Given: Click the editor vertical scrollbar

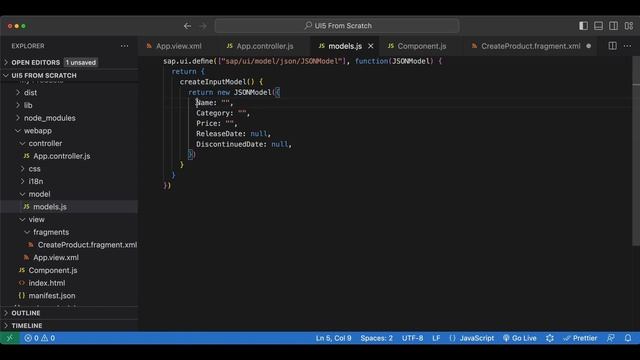Looking at the screenshot, I should coord(636,151).
